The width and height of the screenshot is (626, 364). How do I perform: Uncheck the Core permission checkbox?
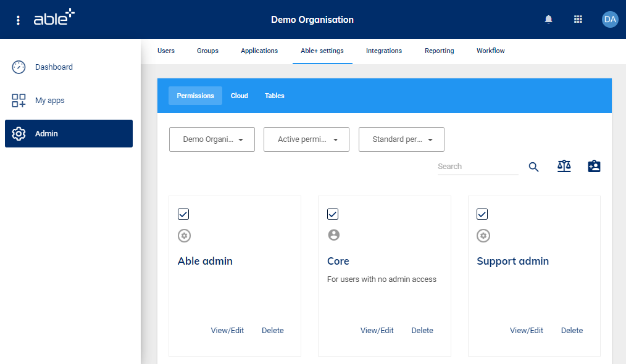tap(333, 214)
